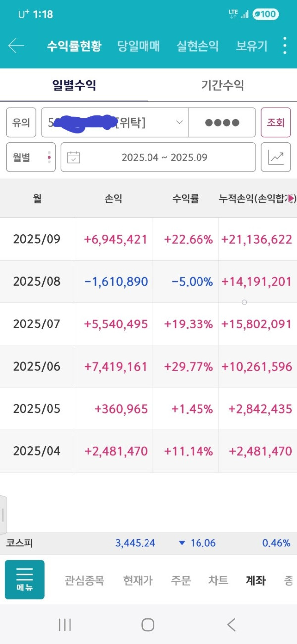297x644 pixels.
Task: Open the 월별 period selector
Action: click(x=31, y=158)
